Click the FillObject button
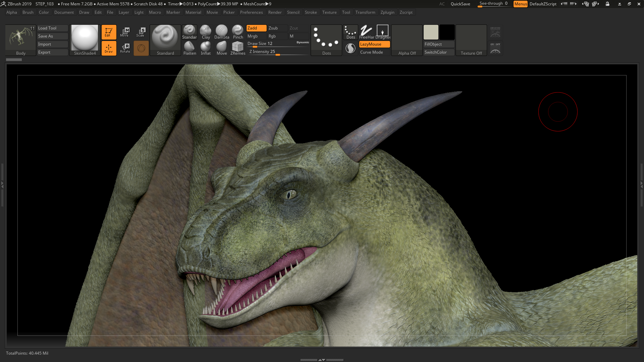644x362 pixels. [438, 44]
